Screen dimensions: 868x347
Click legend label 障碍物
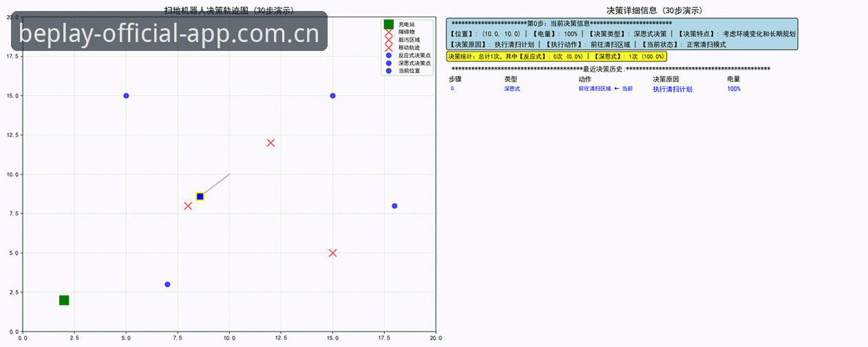(x=406, y=32)
